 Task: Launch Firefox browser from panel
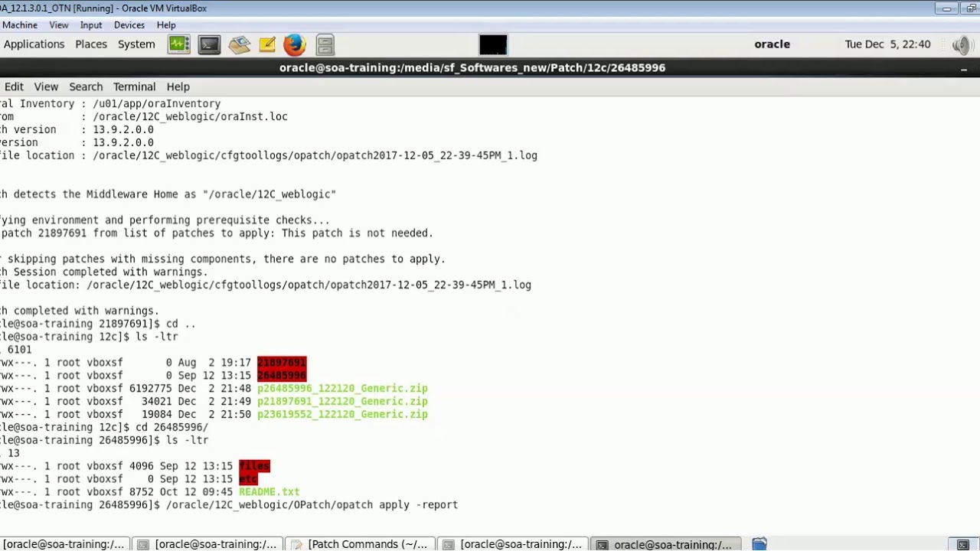295,44
